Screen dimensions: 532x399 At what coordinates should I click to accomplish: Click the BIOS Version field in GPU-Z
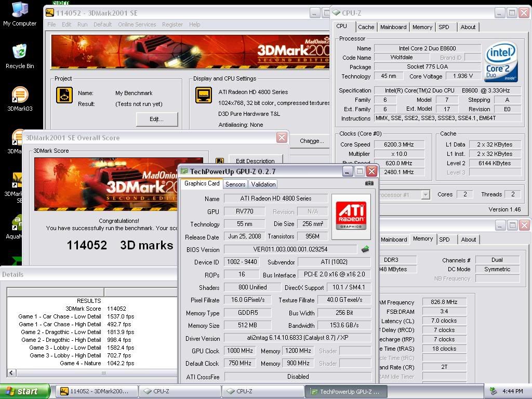coord(290,249)
